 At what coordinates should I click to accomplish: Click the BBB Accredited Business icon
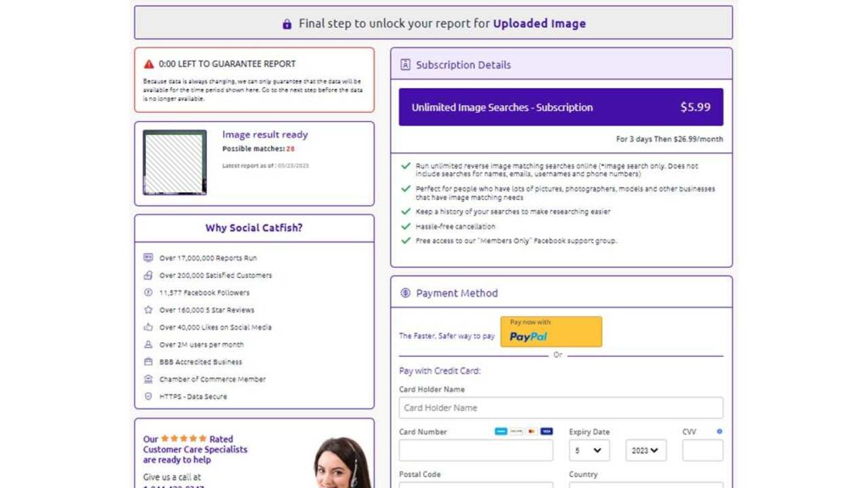pos(148,361)
